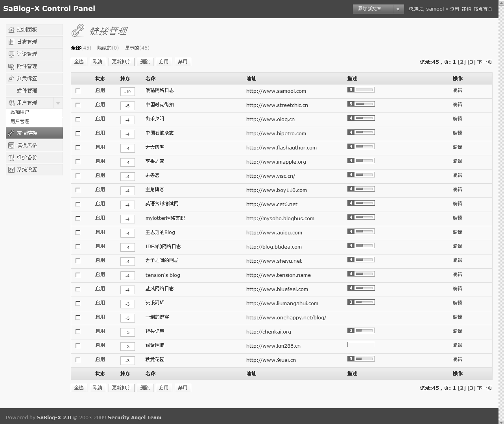This screenshot has height=424, width=504.
Task: Click empty rank bar for km286.cn row
Action: pyautogui.click(x=361, y=345)
